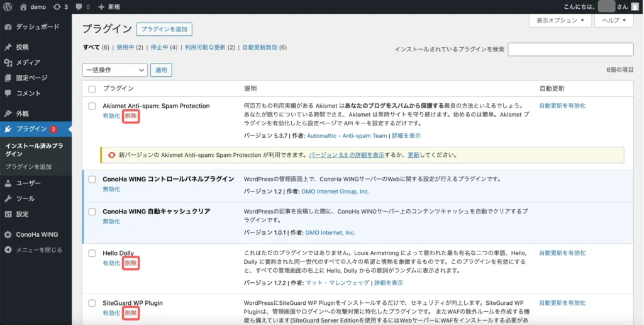Select all plugins via header checkbox
This screenshot has height=325, width=644.
coord(92,89)
